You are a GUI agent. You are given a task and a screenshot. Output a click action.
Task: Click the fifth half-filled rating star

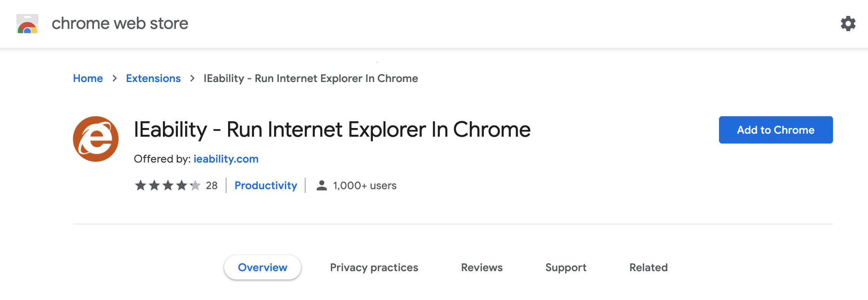coord(195,185)
